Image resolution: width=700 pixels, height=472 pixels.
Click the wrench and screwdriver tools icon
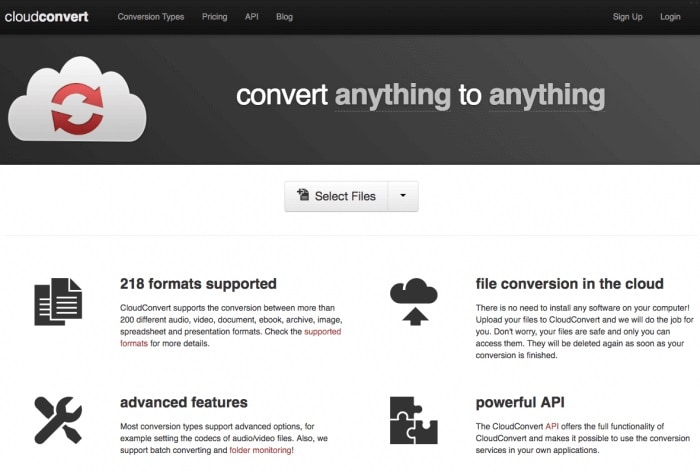click(x=58, y=420)
